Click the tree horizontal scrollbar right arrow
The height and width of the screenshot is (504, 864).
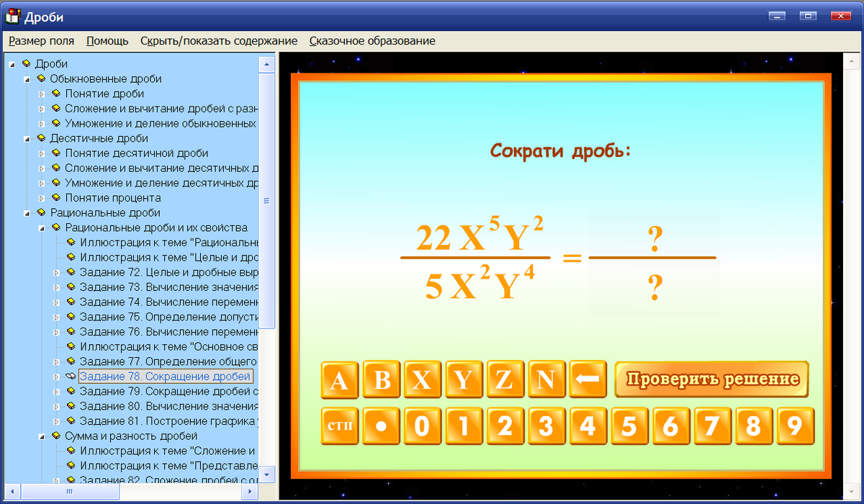(251, 491)
